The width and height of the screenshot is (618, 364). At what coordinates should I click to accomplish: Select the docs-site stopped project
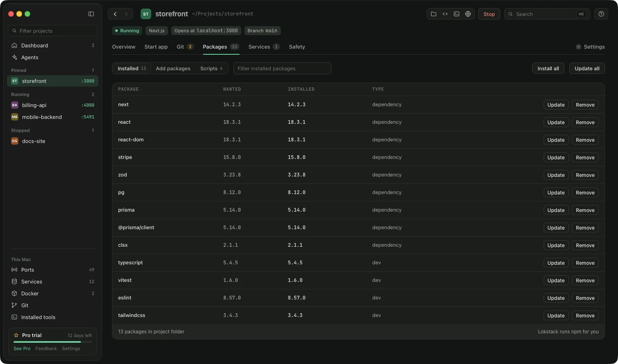point(53,141)
